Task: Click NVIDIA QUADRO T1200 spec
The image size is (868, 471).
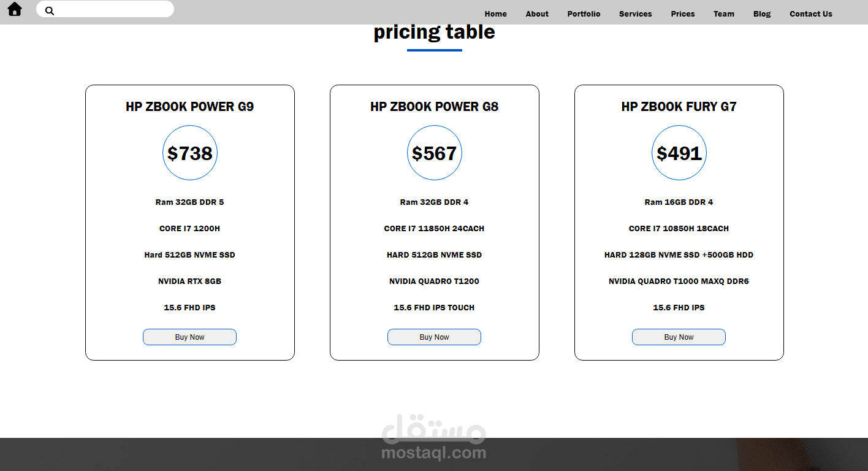Action: [x=435, y=281]
